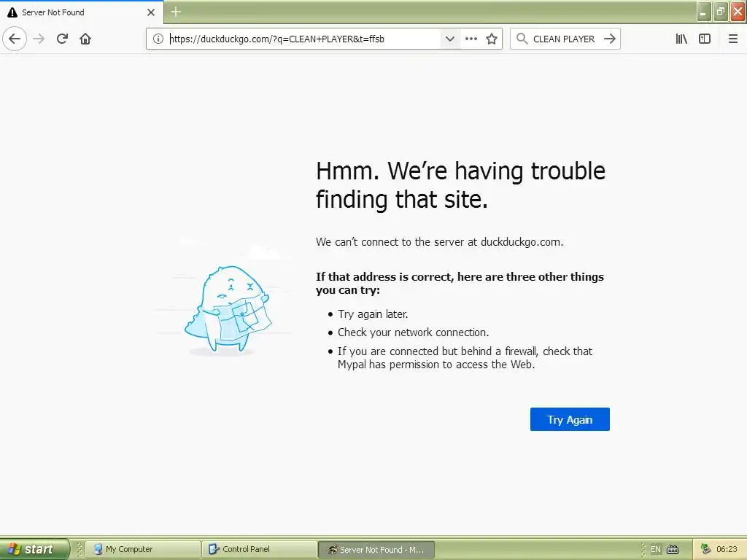Click the 'Try again later.' bullet text

click(x=373, y=314)
